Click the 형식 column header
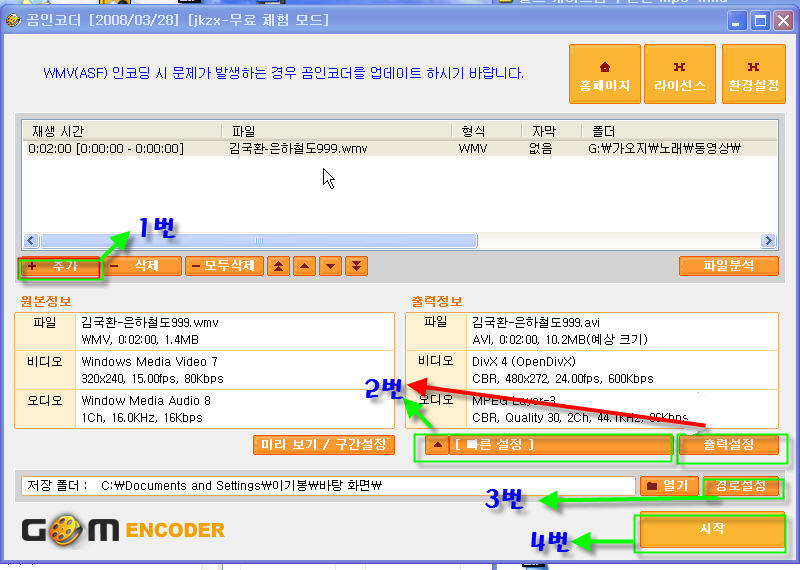 click(x=487, y=131)
